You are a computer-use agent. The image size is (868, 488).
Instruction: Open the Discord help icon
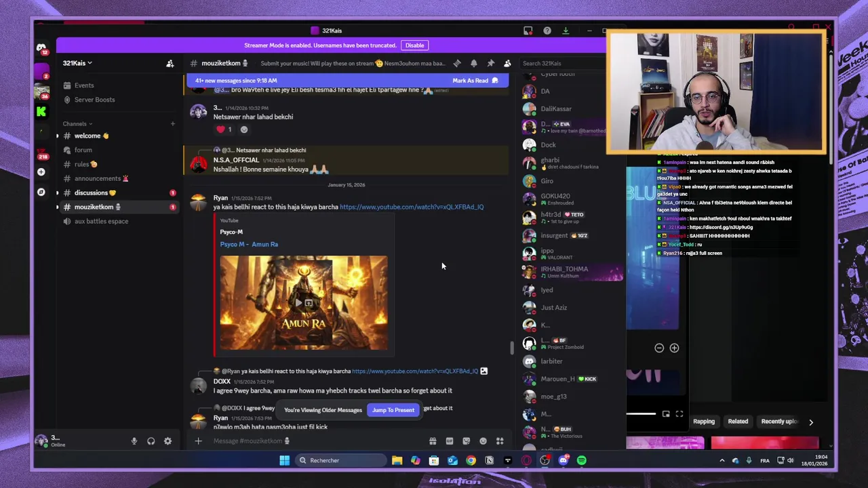[547, 30]
